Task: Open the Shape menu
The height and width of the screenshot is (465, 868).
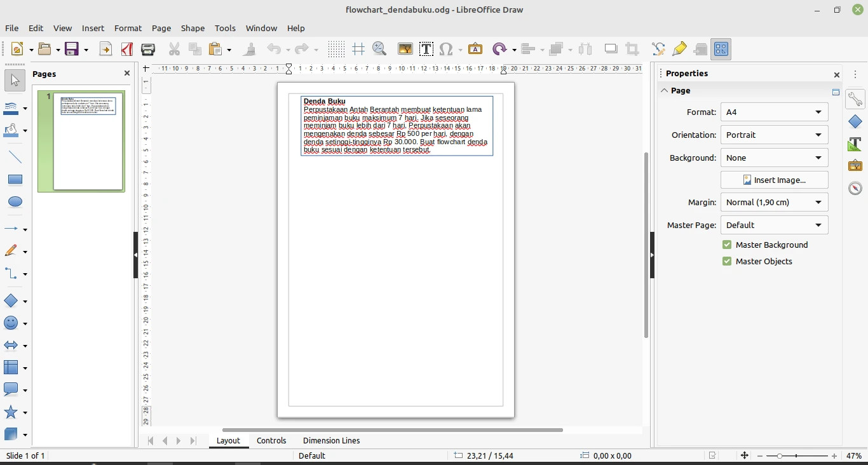Action: pos(193,28)
